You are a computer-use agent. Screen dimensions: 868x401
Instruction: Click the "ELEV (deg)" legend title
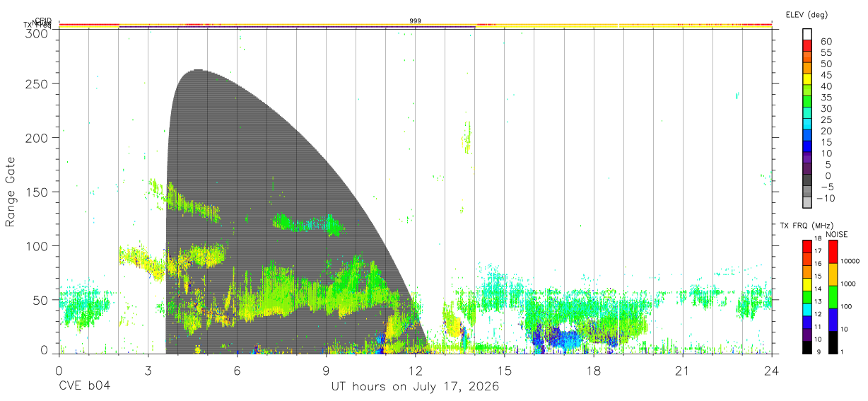click(x=807, y=15)
